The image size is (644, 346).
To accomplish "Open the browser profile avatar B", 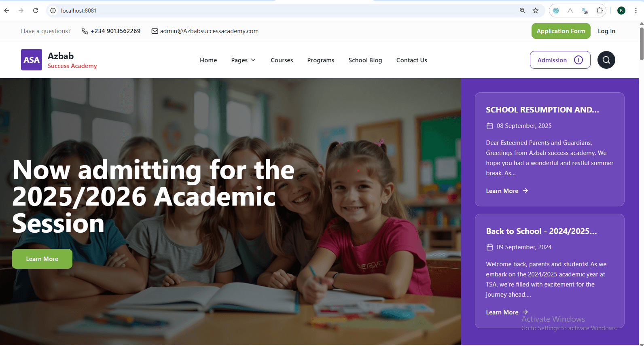I will coord(621,11).
